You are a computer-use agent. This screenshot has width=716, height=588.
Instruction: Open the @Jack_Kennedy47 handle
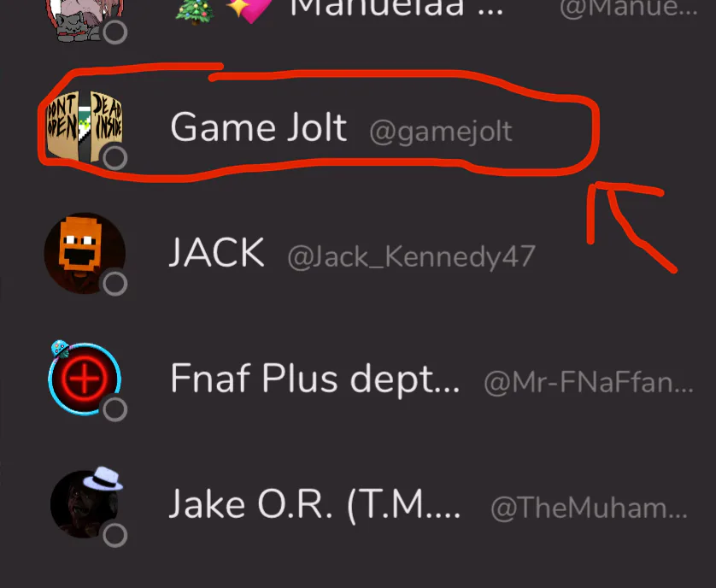412,256
